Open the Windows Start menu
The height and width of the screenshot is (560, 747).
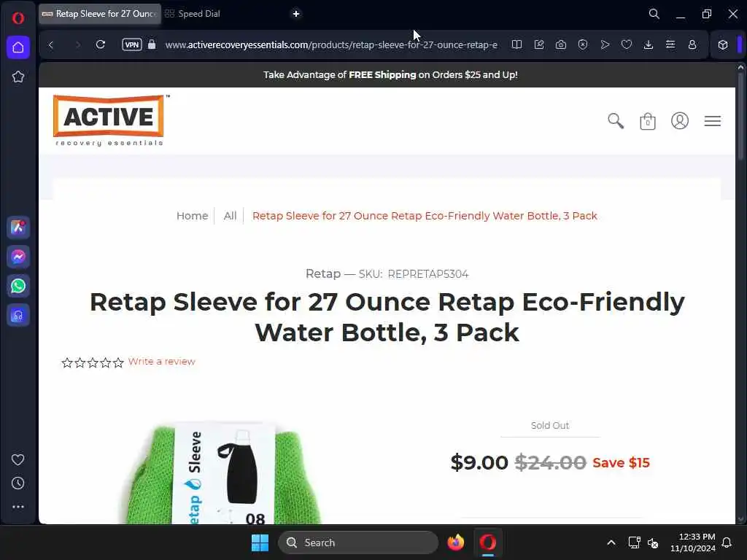click(260, 542)
